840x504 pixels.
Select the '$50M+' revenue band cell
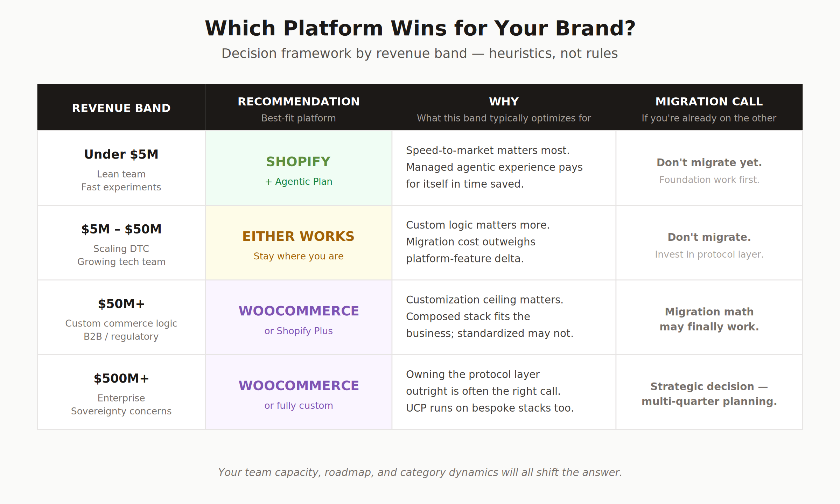pos(121,317)
